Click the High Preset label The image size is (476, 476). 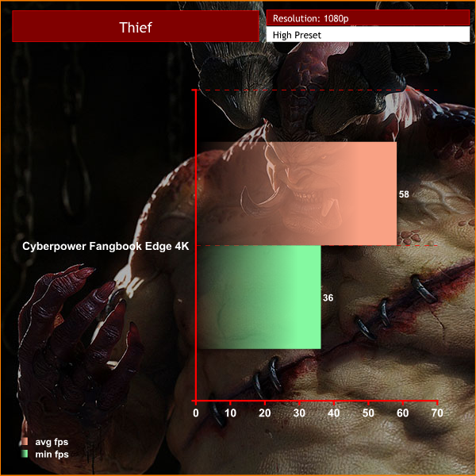tap(367, 34)
